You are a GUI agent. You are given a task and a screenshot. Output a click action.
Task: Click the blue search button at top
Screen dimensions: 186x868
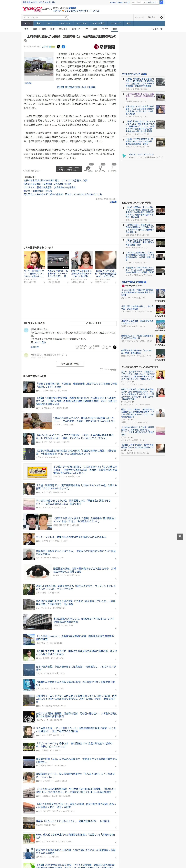(161, 2)
